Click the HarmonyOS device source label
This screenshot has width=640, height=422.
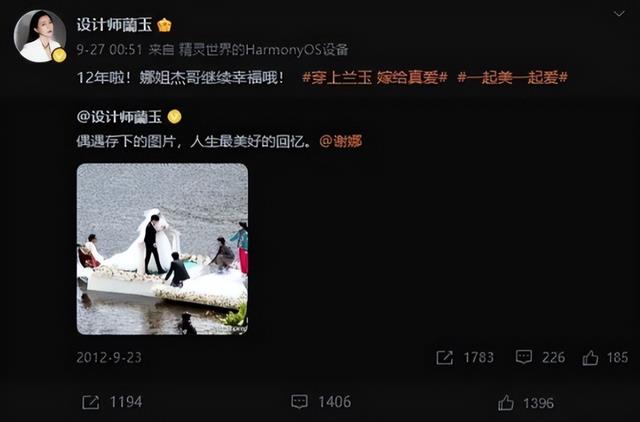point(264,50)
